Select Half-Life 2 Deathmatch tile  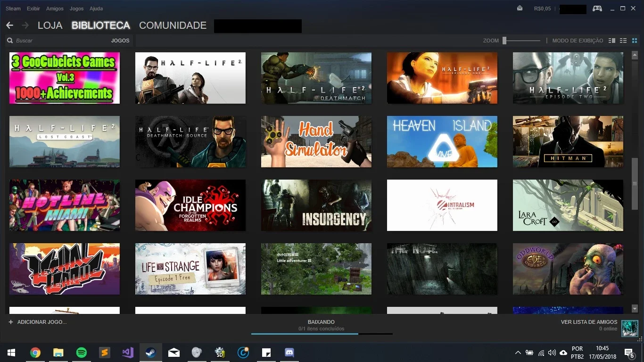pyautogui.click(x=316, y=78)
